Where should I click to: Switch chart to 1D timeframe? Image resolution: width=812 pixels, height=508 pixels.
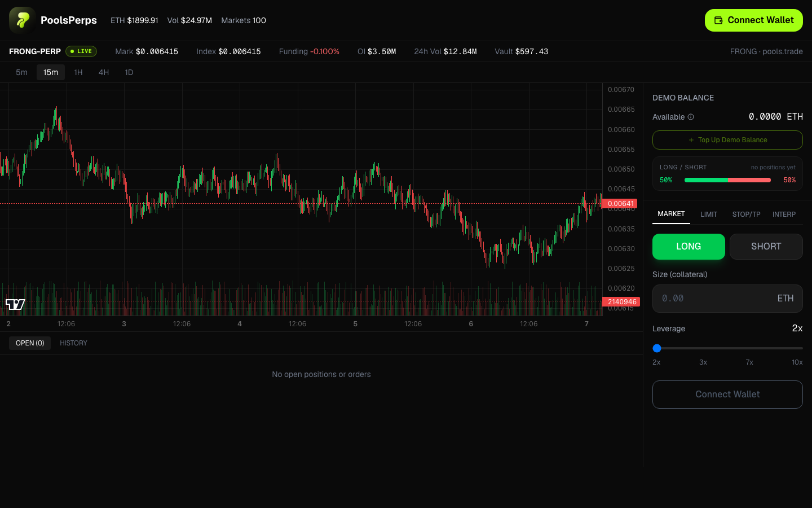tap(129, 72)
